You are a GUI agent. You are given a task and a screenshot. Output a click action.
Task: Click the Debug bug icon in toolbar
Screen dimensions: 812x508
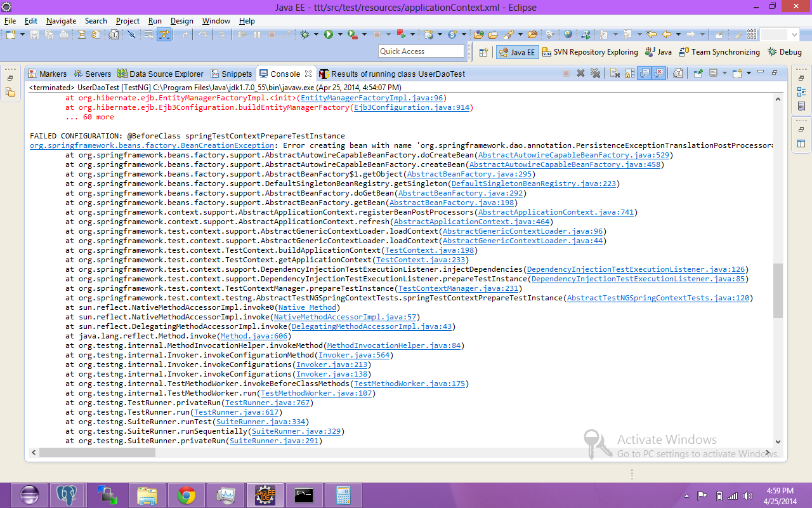click(x=304, y=35)
